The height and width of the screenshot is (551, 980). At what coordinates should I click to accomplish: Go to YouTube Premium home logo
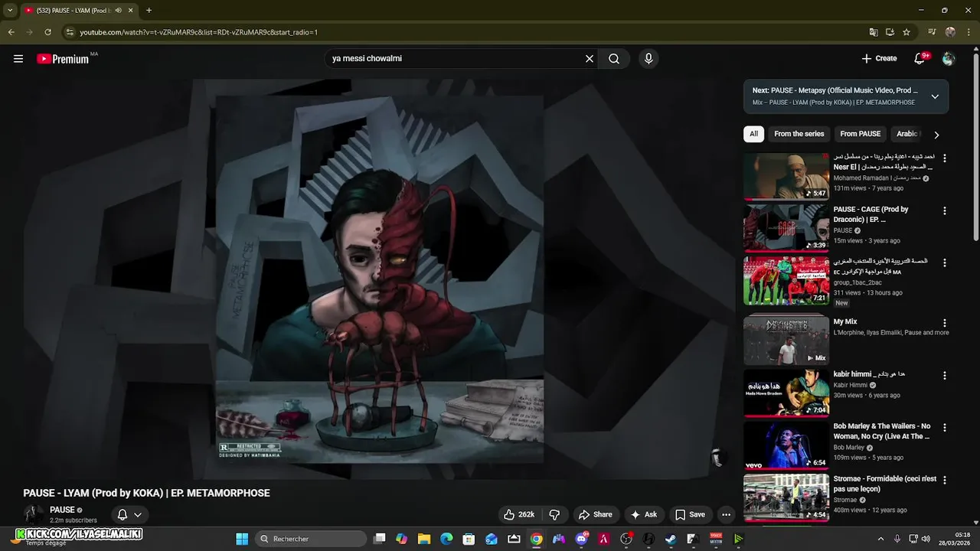coord(63,59)
